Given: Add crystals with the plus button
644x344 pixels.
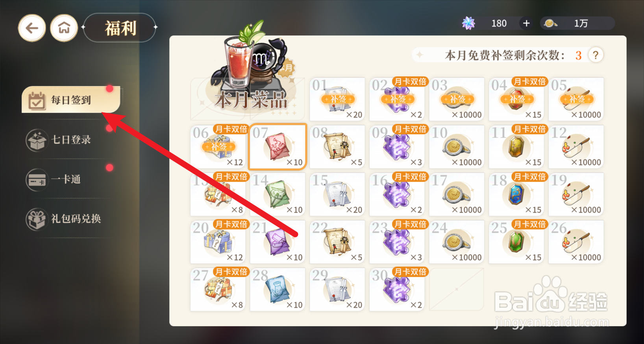Looking at the screenshot, I should click(x=526, y=23).
